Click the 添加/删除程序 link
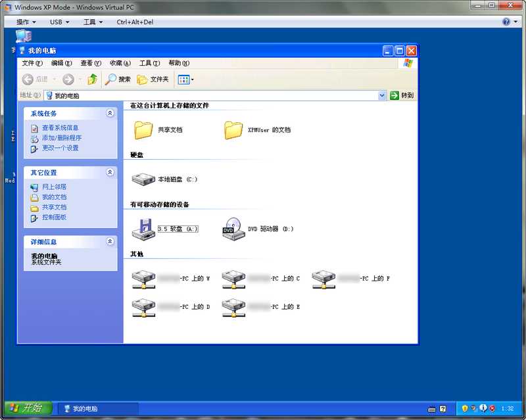Viewport: 526px width, 420px height. [x=62, y=138]
